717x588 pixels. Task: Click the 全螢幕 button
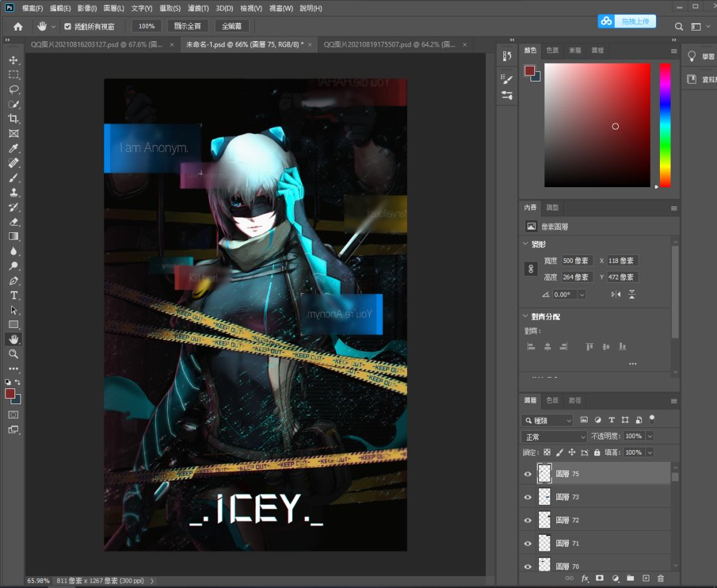coord(232,26)
